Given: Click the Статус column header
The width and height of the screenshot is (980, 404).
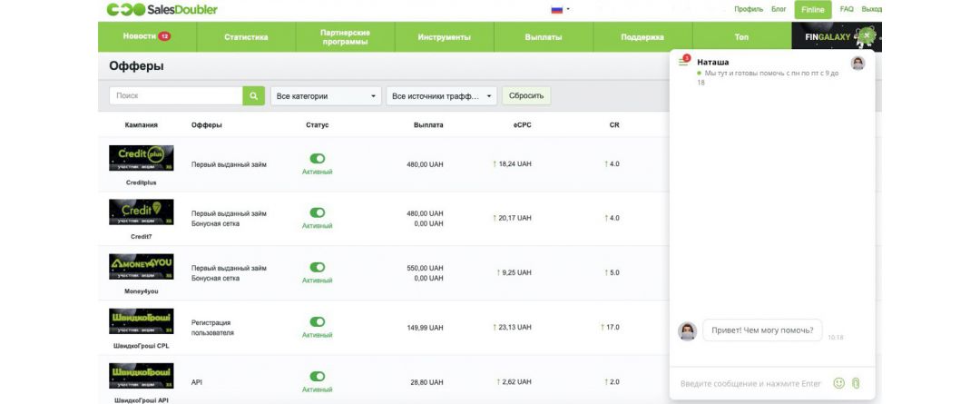Looking at the screenshot, I should point(318,125).
